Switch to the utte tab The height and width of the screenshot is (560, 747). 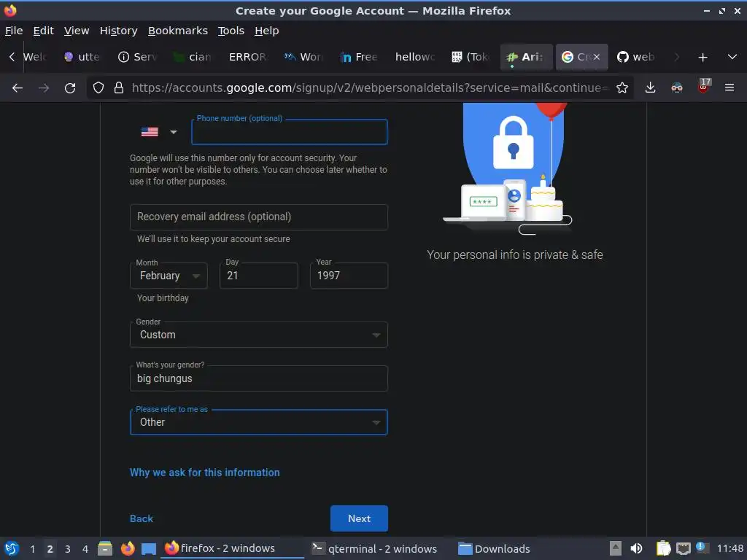[82, 57]
